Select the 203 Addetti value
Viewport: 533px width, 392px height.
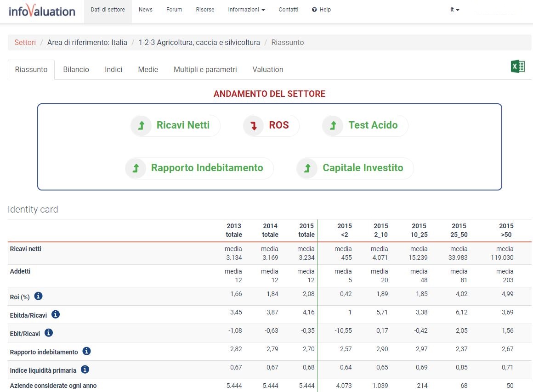[x=508, y=280]
